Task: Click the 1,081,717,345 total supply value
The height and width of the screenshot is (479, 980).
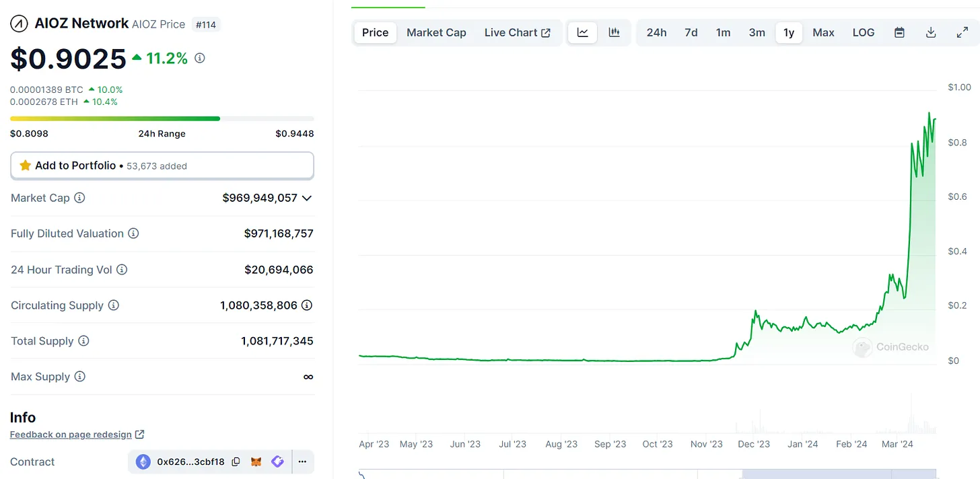Action: [x=277, y=341]
